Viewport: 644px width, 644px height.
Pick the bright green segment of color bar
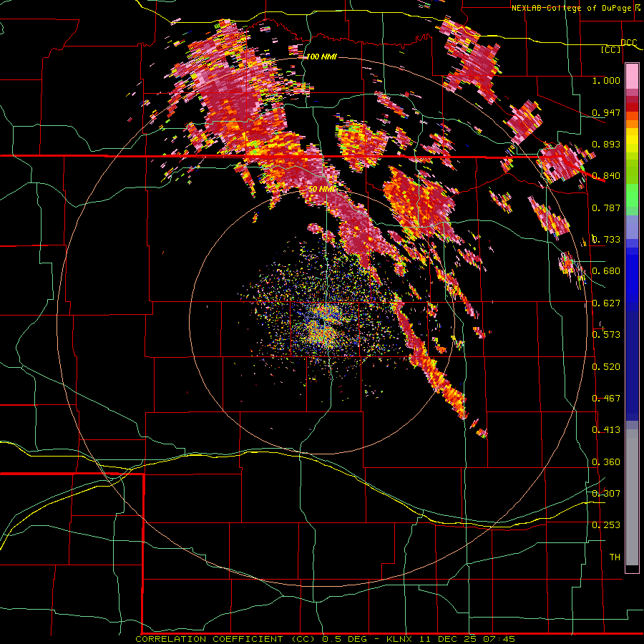(x=632, y=196)
